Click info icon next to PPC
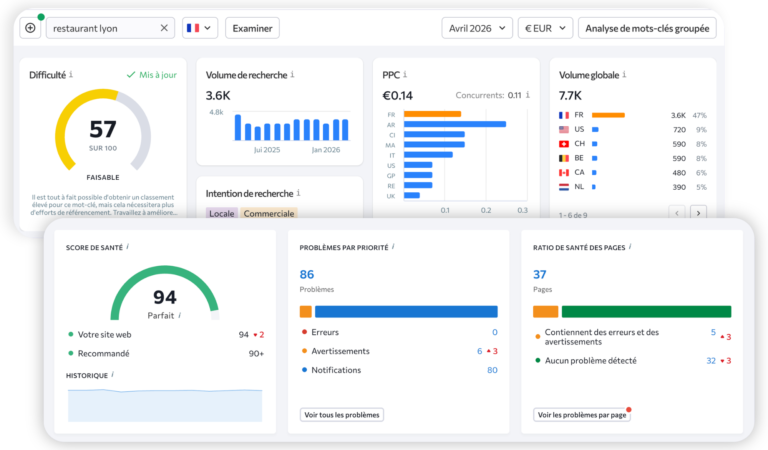 click(405, 74)
